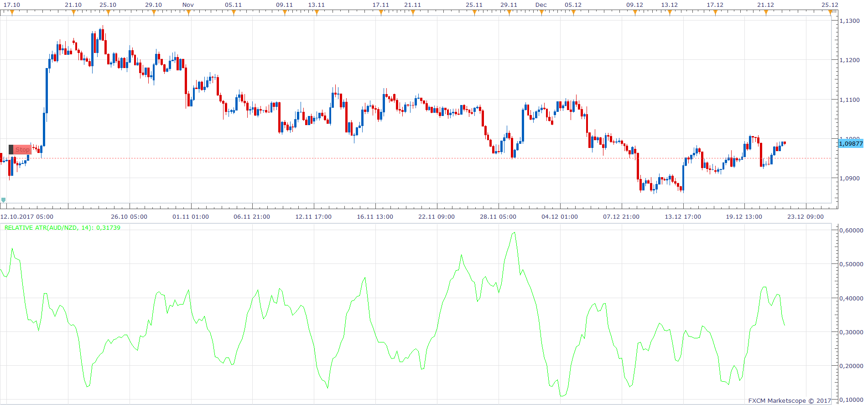
Task: Click the 0,20000 ATR axis value
Action: tap(851, 366)
